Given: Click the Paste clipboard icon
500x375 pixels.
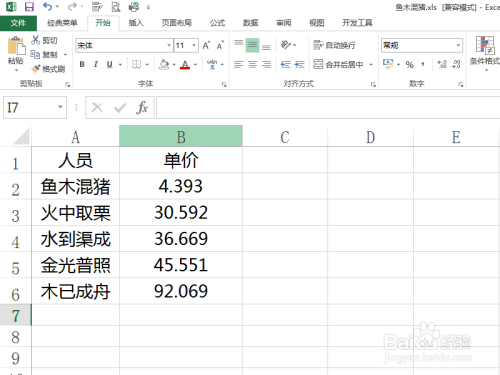Looking at the screenshot, I should pos(16,46).
